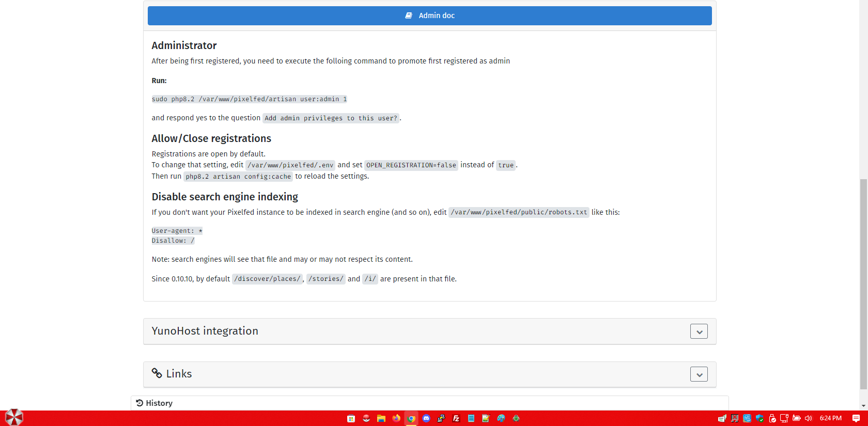
Task: Open the Action Center notifications icon
Action: (856, 418)
